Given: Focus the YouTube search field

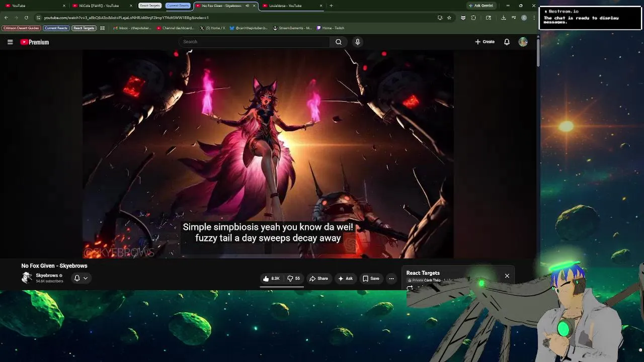Looking at the screenshot, I should coord(254,42).
